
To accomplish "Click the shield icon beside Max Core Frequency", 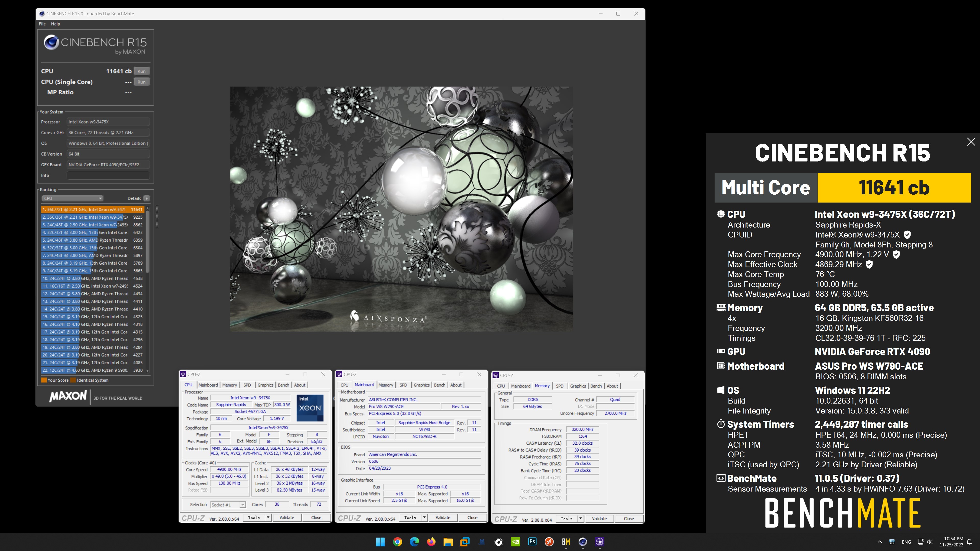I will point(896,254).
